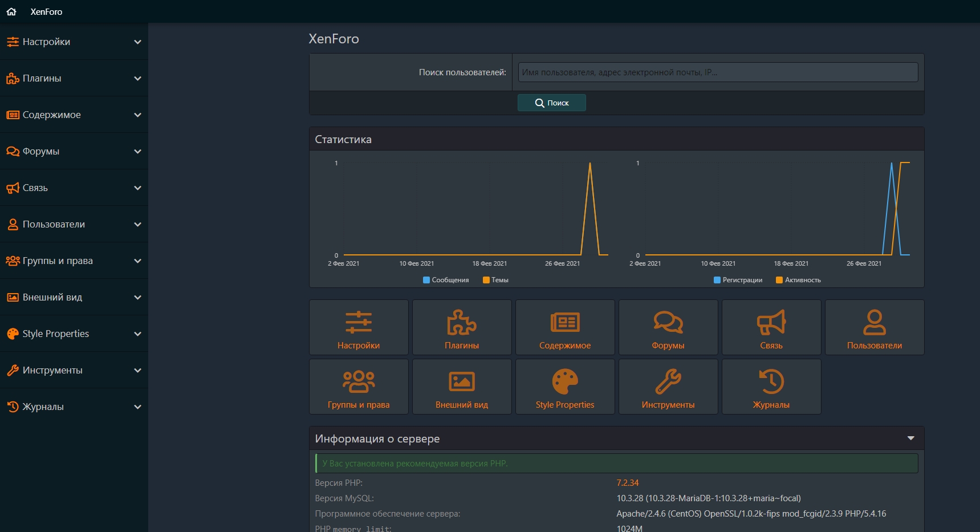Open the Плагины tile with puzzle icon
This screenshot has width=980, height=532.
tap(462, 327)
